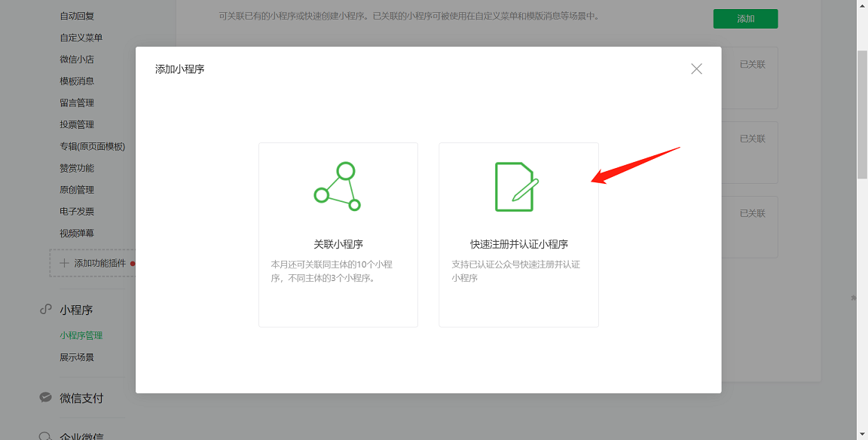Click the 关联小程序 network nodes icon

pyautogui.click(x=338, y=187)
